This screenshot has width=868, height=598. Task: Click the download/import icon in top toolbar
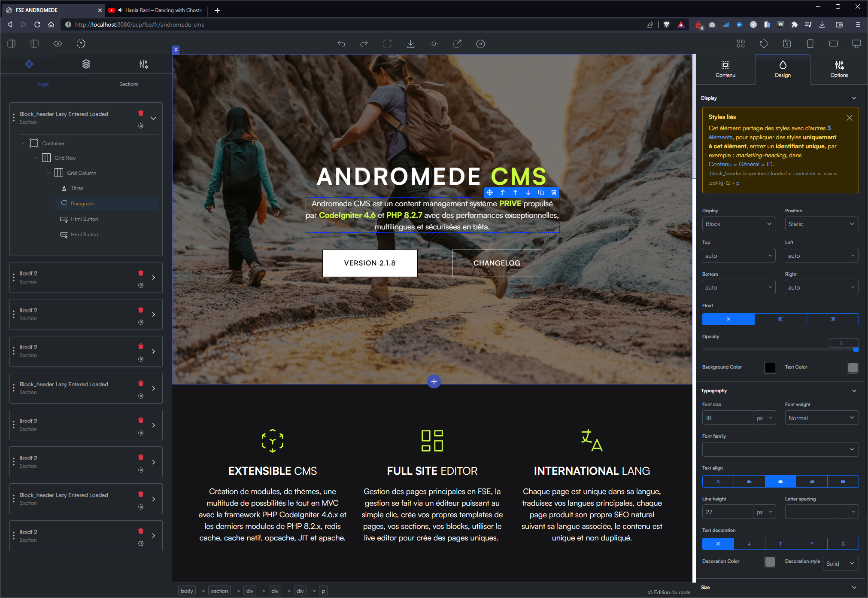coord(410,43)
